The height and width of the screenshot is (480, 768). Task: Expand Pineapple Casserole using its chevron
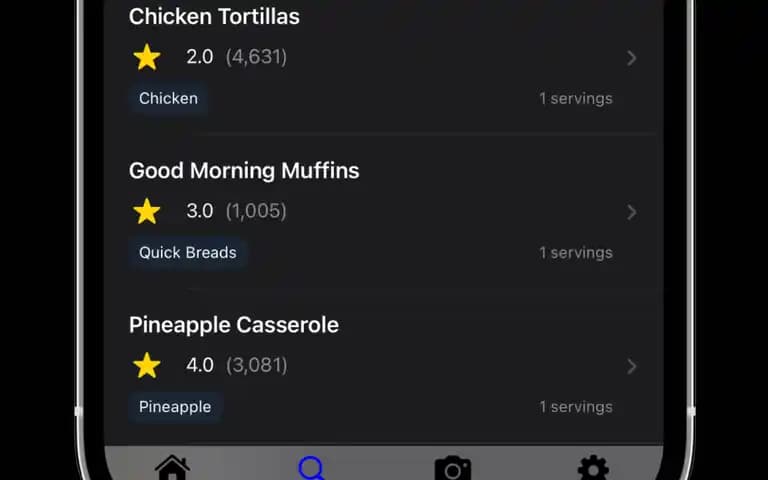(x=632, y=366)
